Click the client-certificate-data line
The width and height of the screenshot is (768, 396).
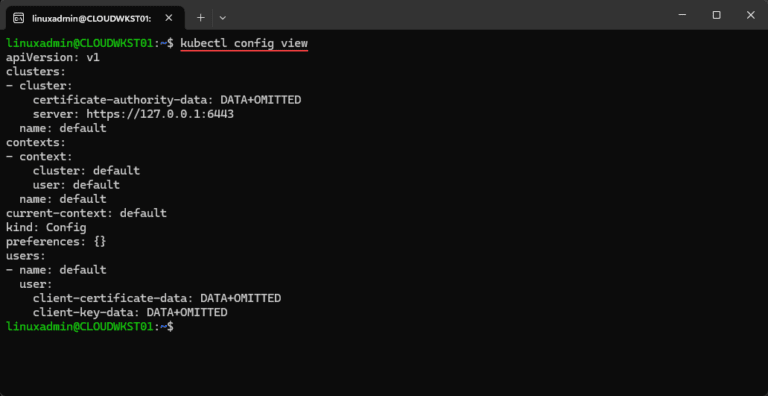(x=157, y=298)
